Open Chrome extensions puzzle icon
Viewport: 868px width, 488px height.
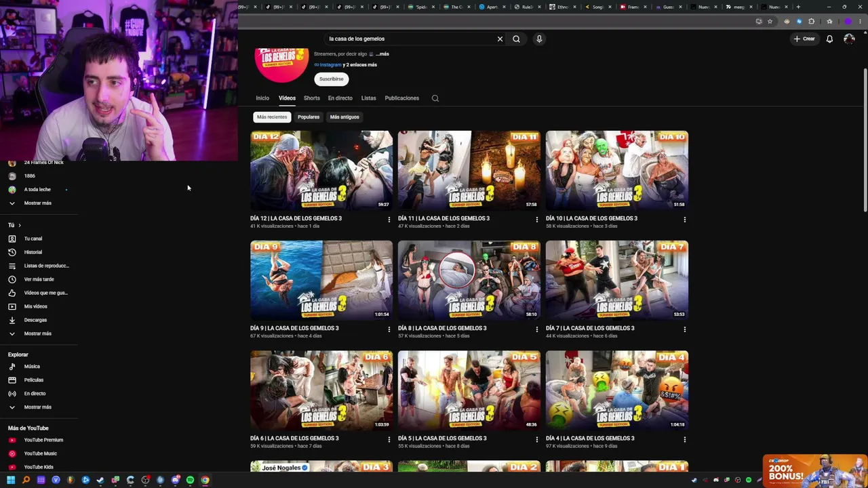[812, 21]
